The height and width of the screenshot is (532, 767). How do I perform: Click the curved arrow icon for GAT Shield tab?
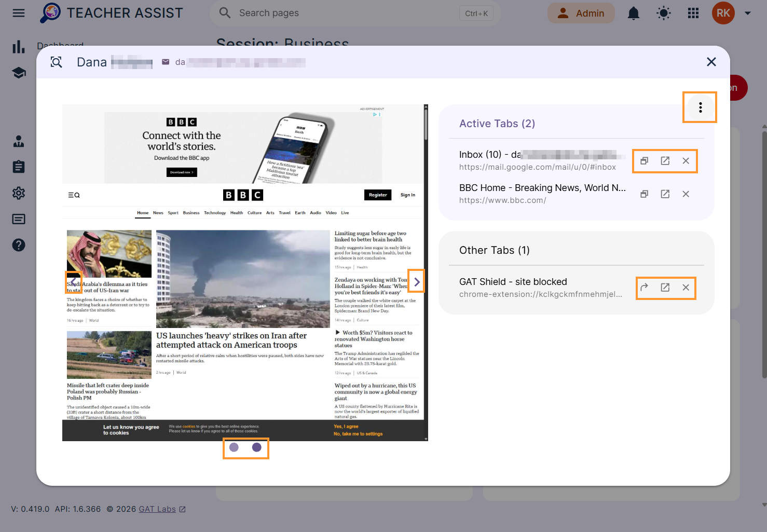[x=644, y=288]
